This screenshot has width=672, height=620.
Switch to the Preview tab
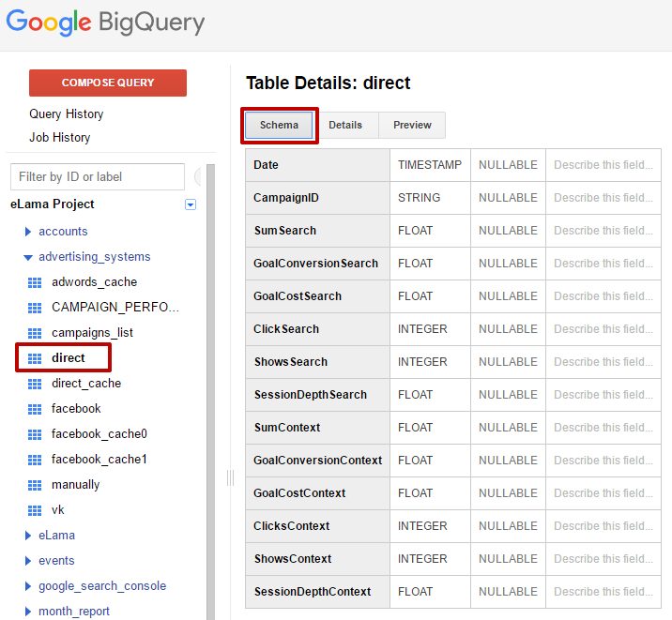(412, 126)
